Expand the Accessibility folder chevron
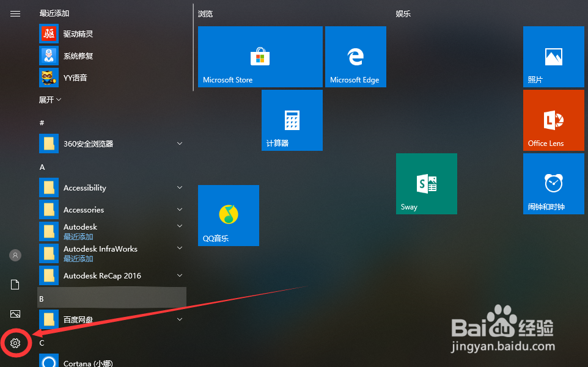588x367 pixels. coord(180,187)
